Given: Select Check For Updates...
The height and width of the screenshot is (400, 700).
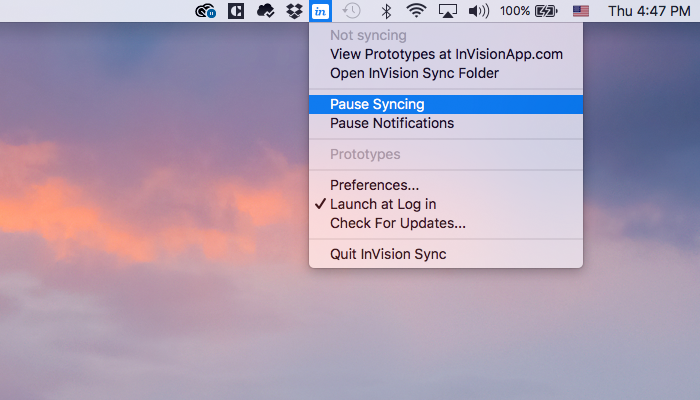Looking at the screenshot, I should coord(446,223).
